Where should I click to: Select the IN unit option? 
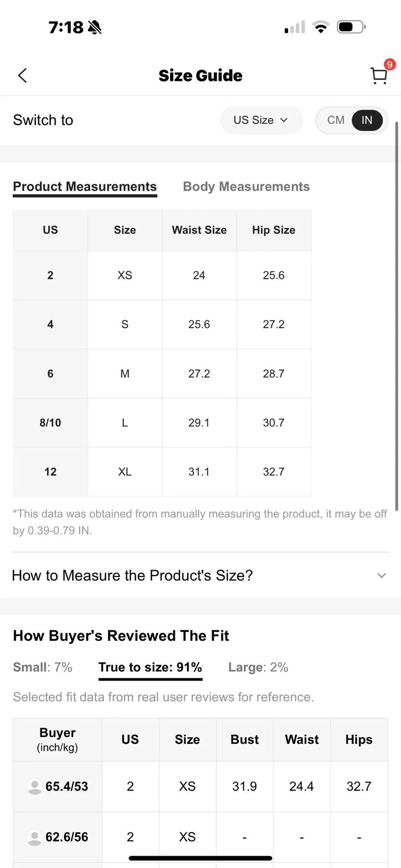click(x=367, y=120)
